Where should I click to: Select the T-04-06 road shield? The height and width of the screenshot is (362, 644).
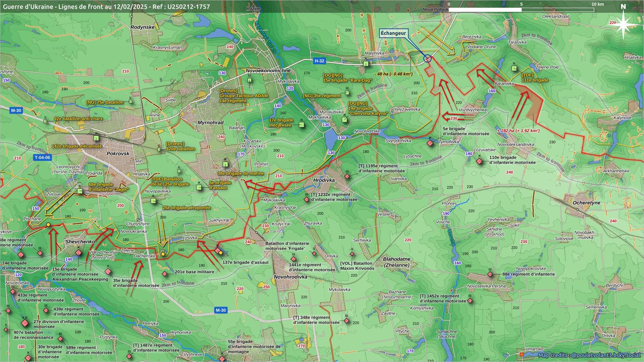click(x=43, y=158)
